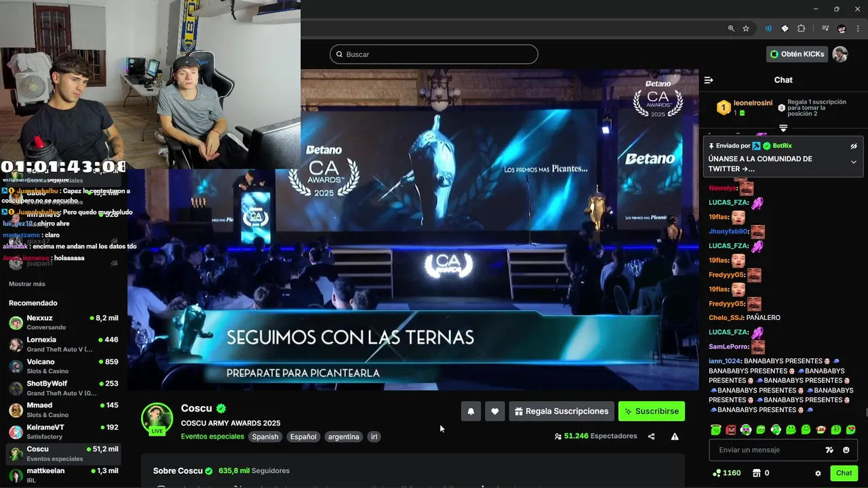Image resolution: width=868 pixels, height=488 pixels.
Task: Open ShotByWolf recommended channel
Action: coord(64,388)
